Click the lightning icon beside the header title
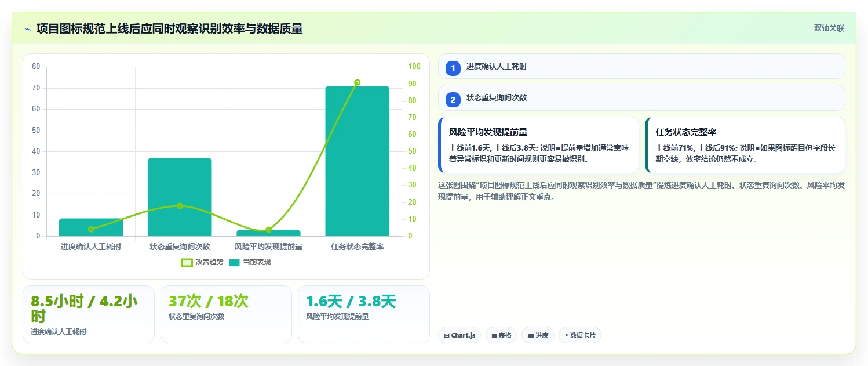The height and width of the screenshot is (366, 868). point(27,29)
